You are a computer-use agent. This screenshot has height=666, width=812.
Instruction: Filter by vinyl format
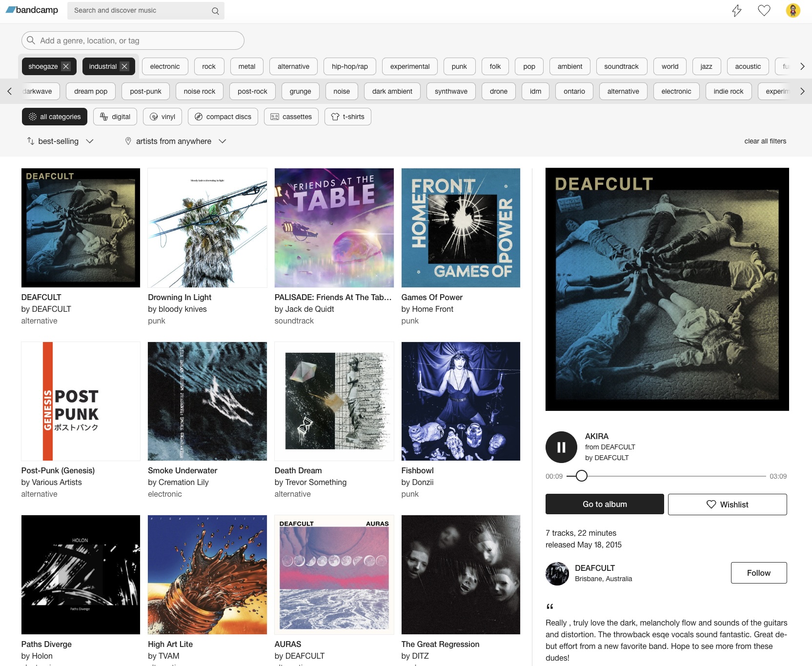162,117
